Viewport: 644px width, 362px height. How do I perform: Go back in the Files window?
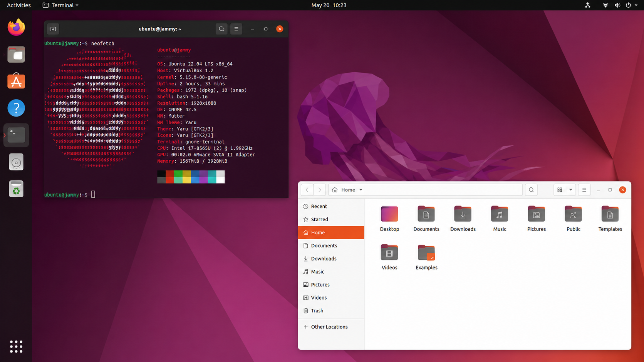coord(307,190)
